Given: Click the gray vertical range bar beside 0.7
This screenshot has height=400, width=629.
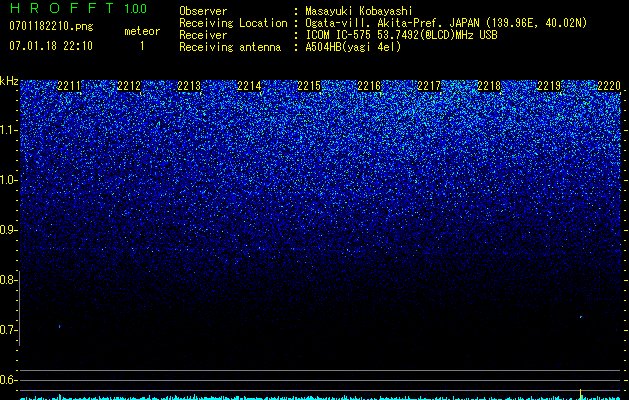Looking at the screenshot, I should tap(19, 308).
